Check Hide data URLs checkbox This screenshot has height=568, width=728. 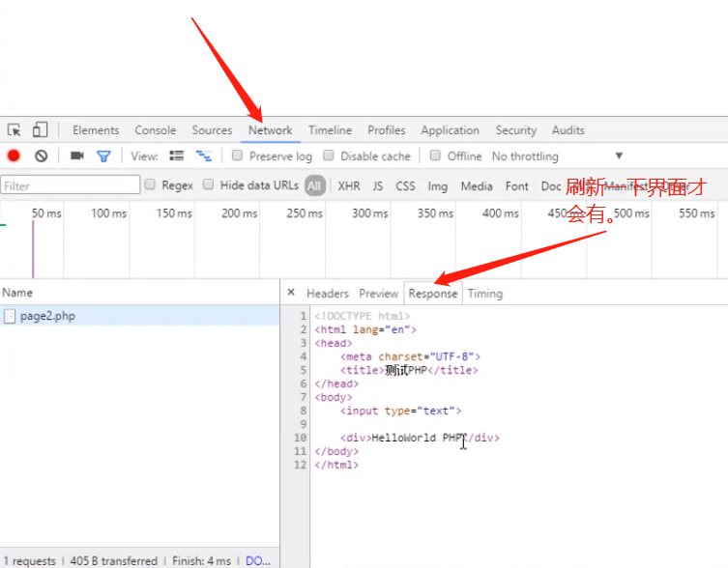209,185
